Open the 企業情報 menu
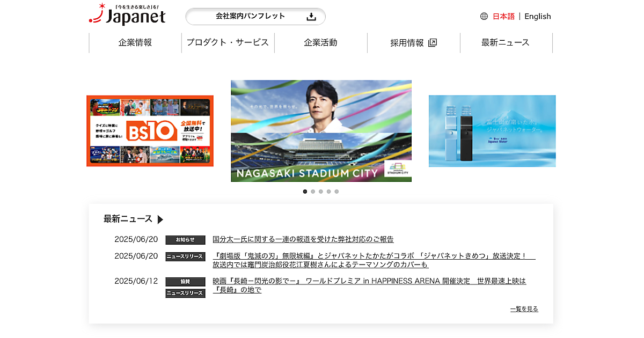 pos(135,42)
